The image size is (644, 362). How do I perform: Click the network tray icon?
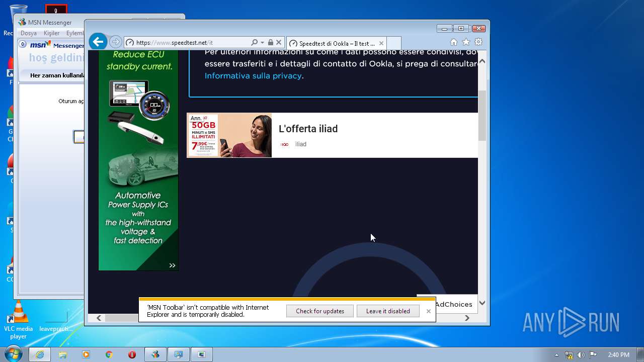pyautogui.click(x=569, y=355)
